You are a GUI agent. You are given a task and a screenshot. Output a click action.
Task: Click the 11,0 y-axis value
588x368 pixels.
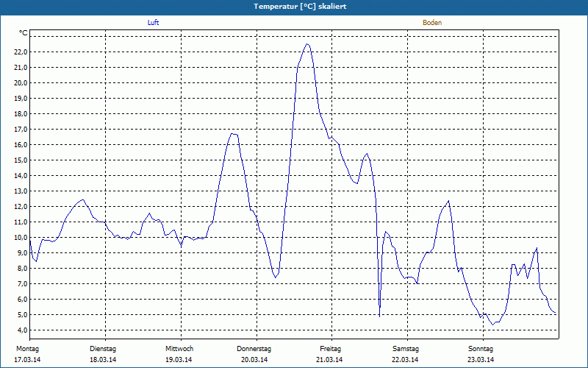(x=21, y=222)
